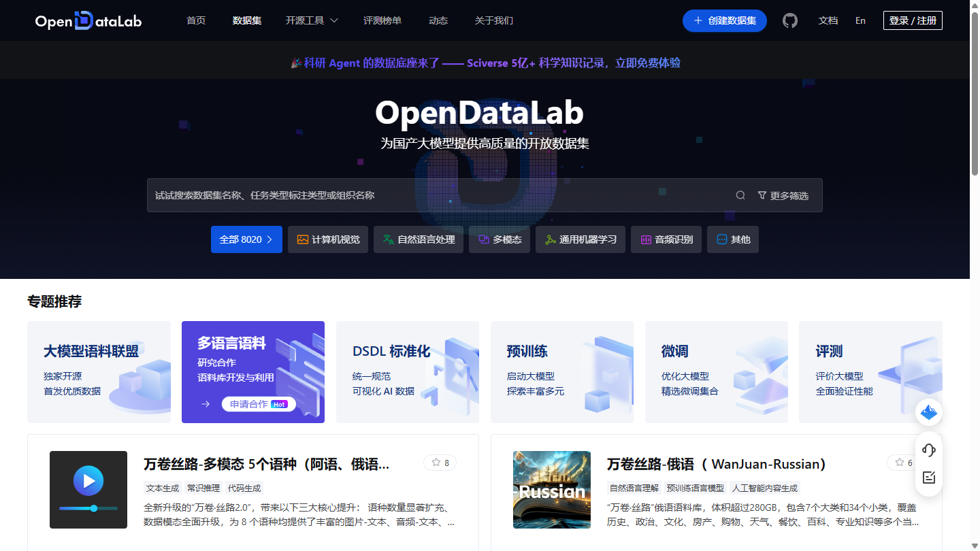Open the 动态 nav item
The width and height of the screenshot is (980, 551).
coord(438,20)
